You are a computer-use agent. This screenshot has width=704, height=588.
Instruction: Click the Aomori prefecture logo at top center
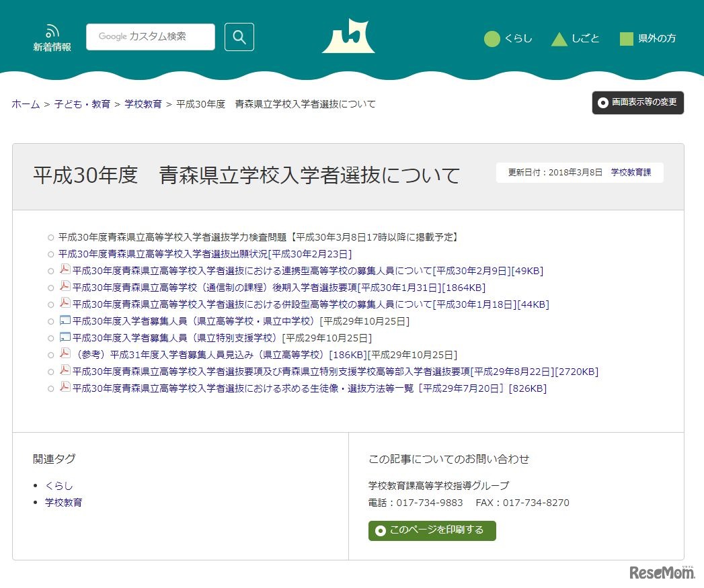click(349, 37)
